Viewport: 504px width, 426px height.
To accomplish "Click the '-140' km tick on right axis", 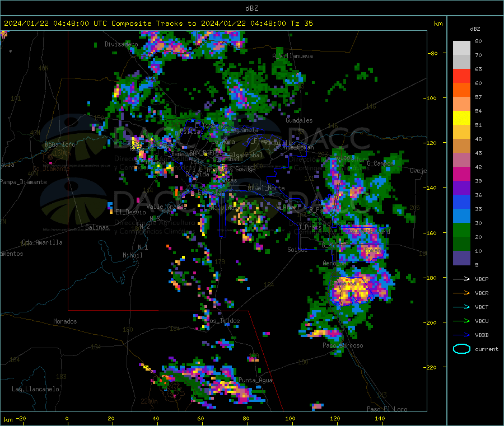I will point(431,188).
